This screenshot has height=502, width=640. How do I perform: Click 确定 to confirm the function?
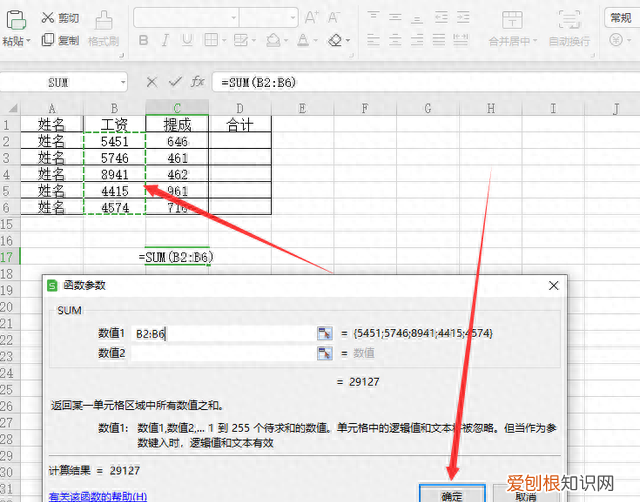(x=452, y=493)
